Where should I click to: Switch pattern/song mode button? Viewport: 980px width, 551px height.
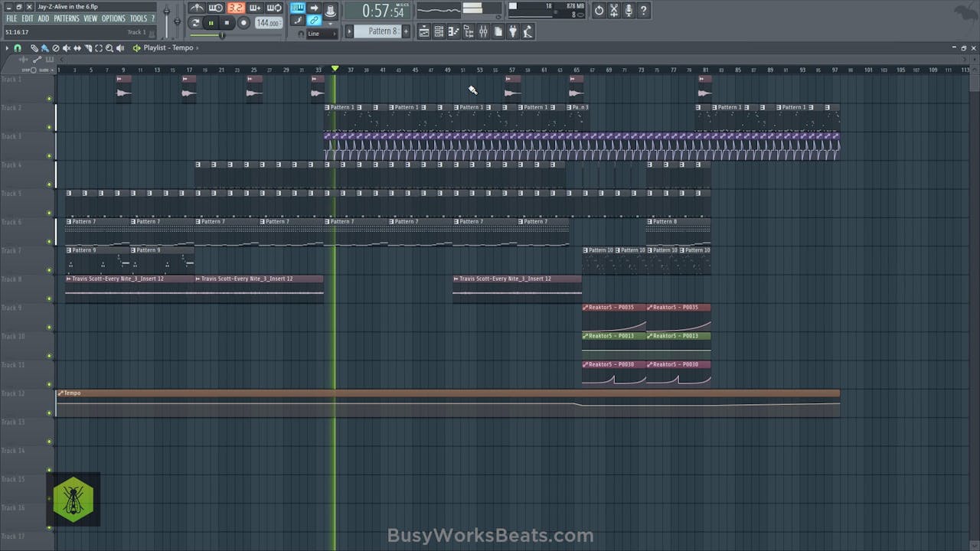194,23
